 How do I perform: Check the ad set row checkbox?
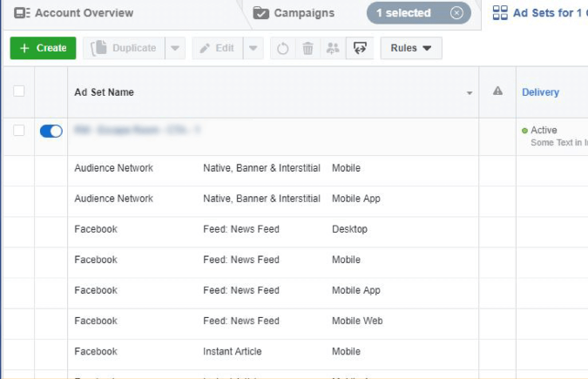pos(19,130)
